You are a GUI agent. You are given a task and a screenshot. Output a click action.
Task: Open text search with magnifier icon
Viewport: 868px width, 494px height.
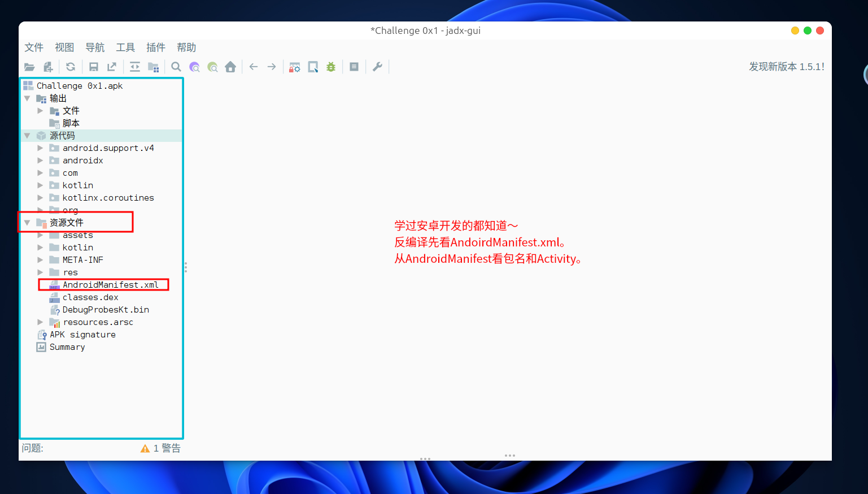[x=176, y=67]
